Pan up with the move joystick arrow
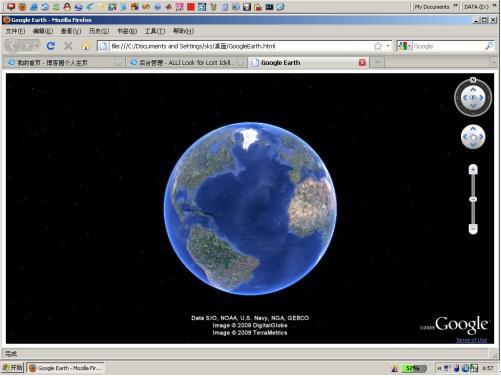 tap(473, 129)
